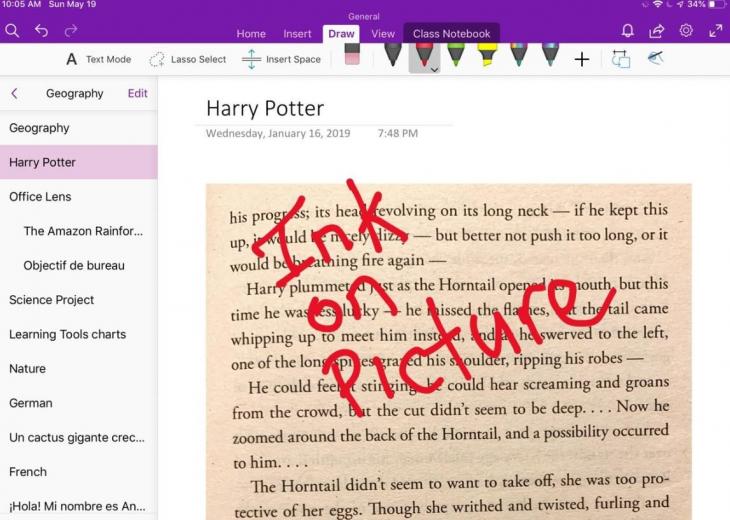Toggle the drawing with touch icon

point(656,58)
